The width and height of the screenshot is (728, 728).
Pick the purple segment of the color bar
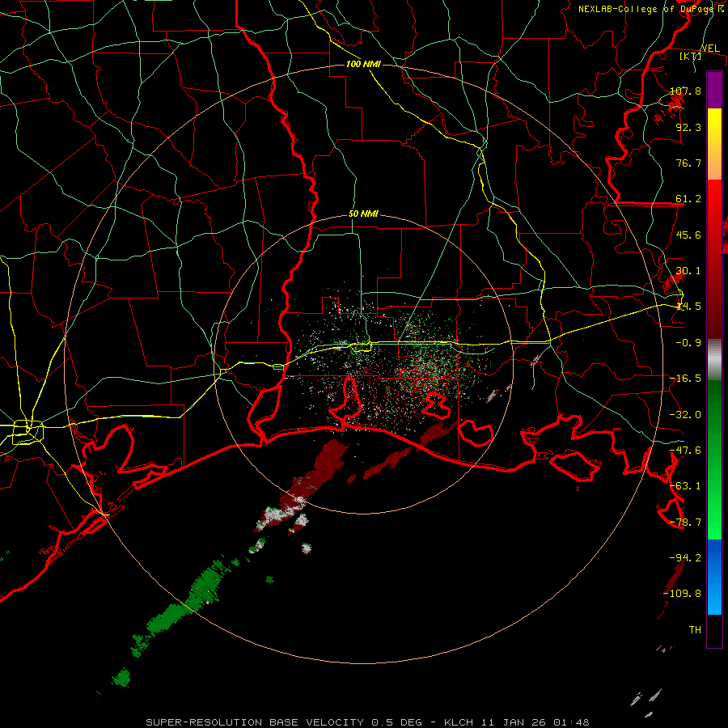tap(714, 90)
